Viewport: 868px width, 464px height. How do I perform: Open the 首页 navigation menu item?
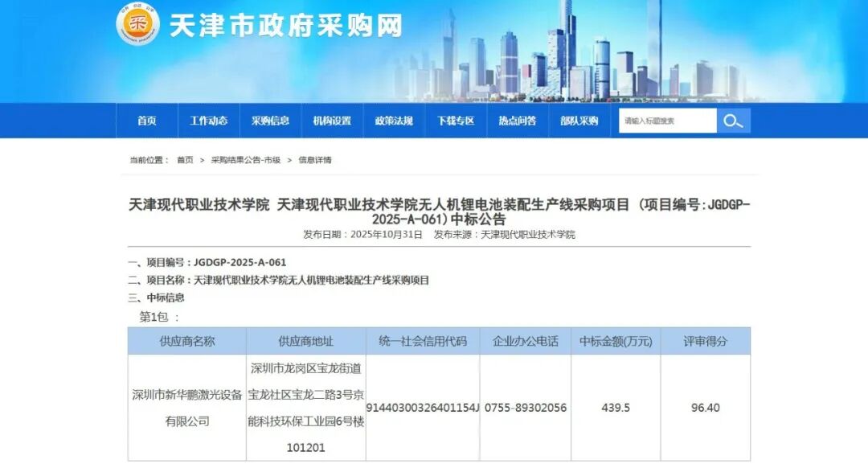click(146, 121)
